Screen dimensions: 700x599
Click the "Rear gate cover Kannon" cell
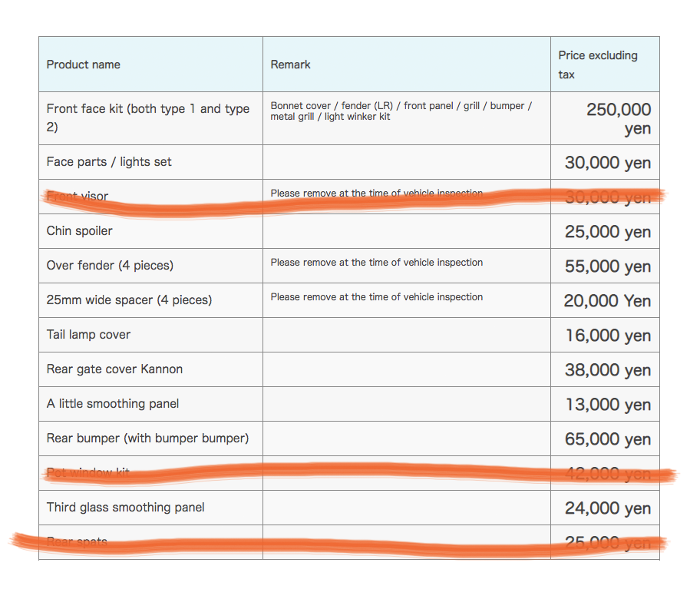pyautogui.click(x=114, y=369)
